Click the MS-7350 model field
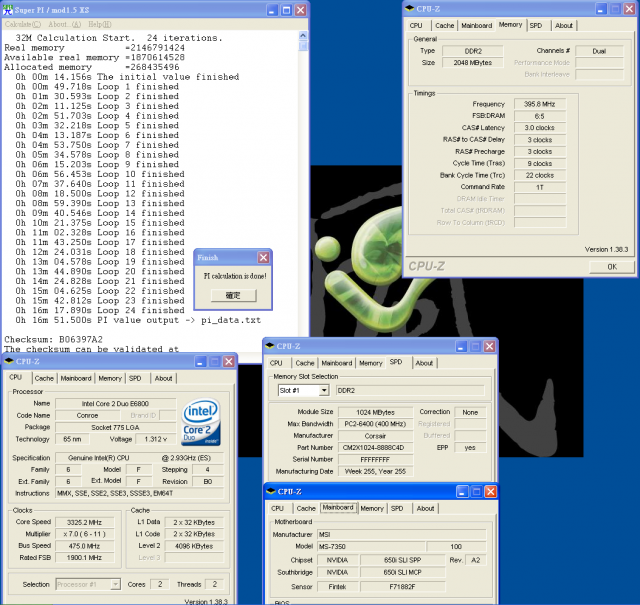 pos(371,546)
